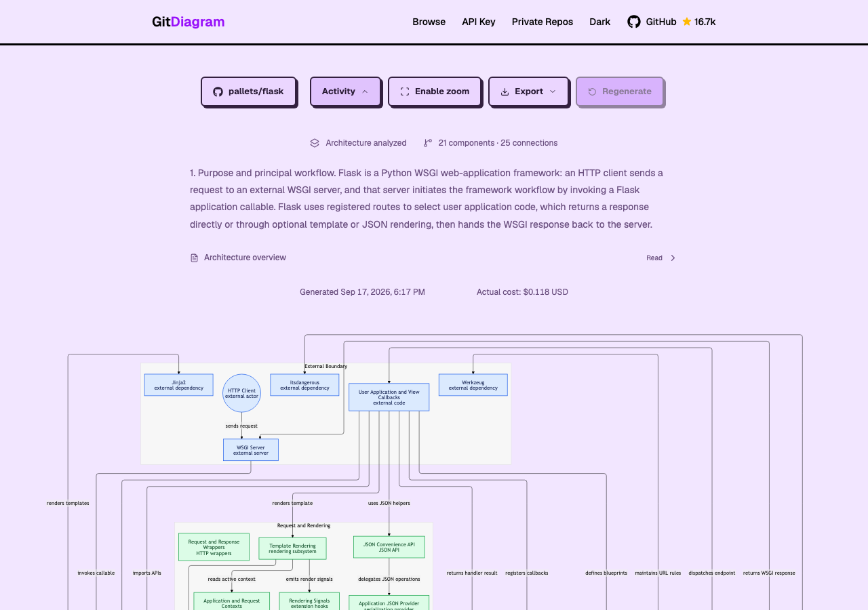Image resolution: width=868 pixels, height=610 pixels.
Task: Click the 'delegates JSON operations' edge label
Action: tap(389, 579)
